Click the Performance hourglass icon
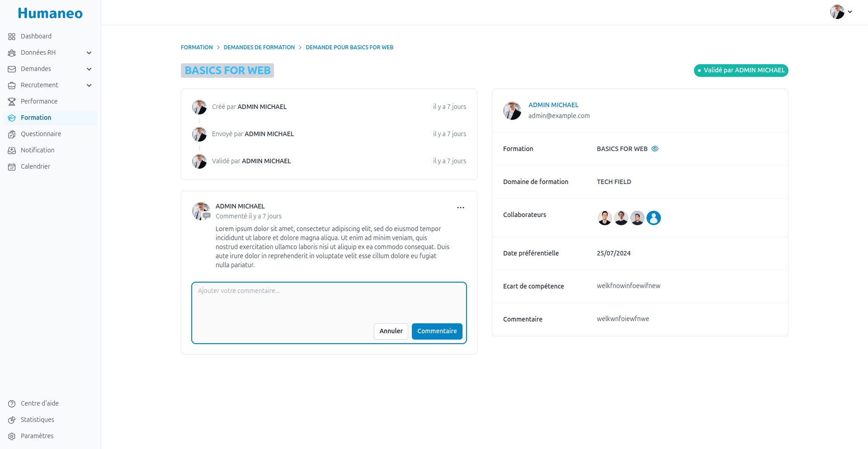 coord(12,102)
